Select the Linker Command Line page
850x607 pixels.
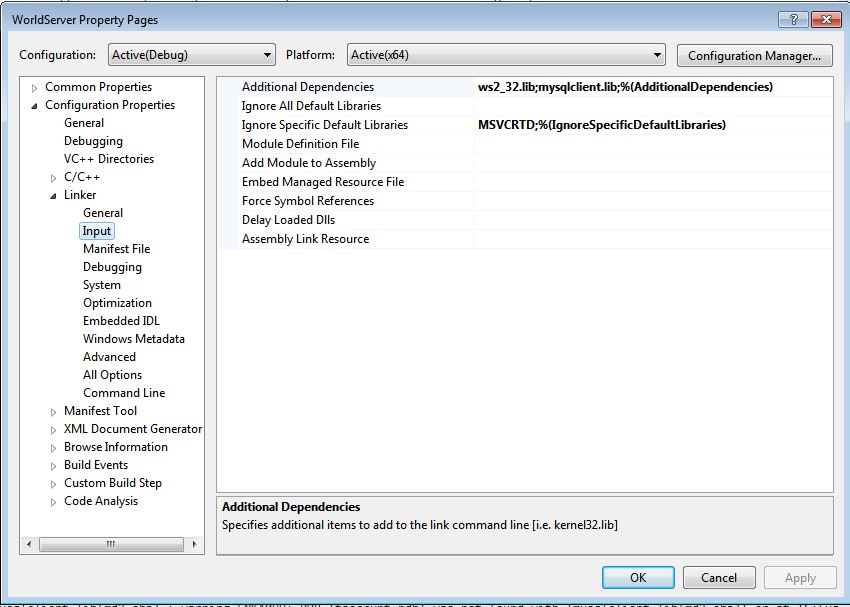click(124, 393)
